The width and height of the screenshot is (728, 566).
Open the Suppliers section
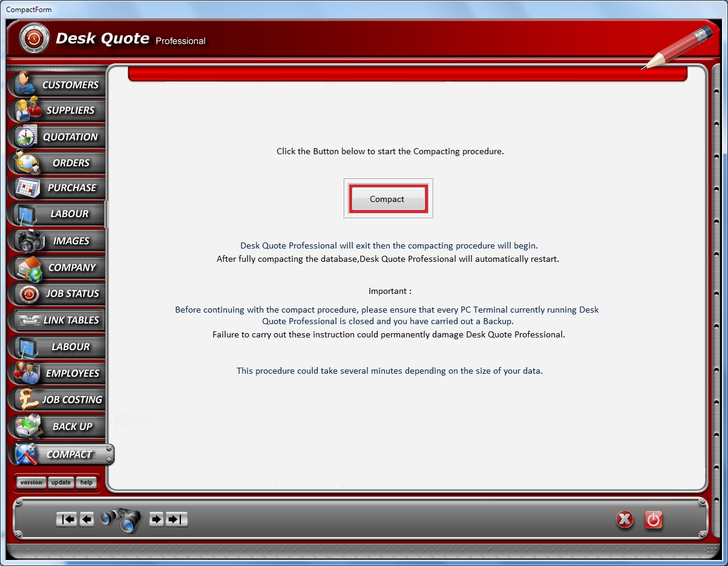[57, 110]
